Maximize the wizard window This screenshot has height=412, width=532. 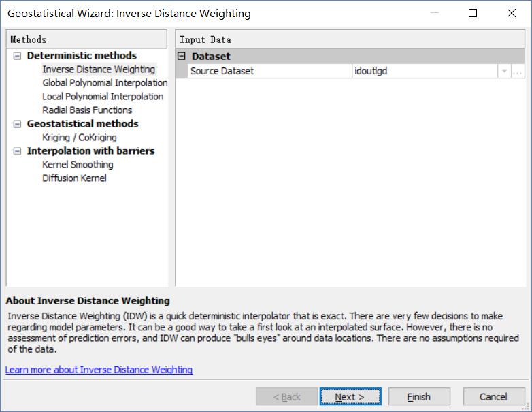473,13
